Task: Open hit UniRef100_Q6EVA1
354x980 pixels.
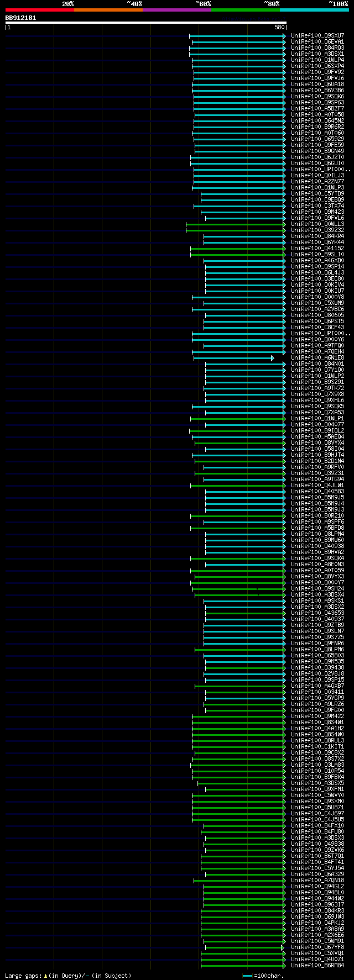Action: [317, 41]
